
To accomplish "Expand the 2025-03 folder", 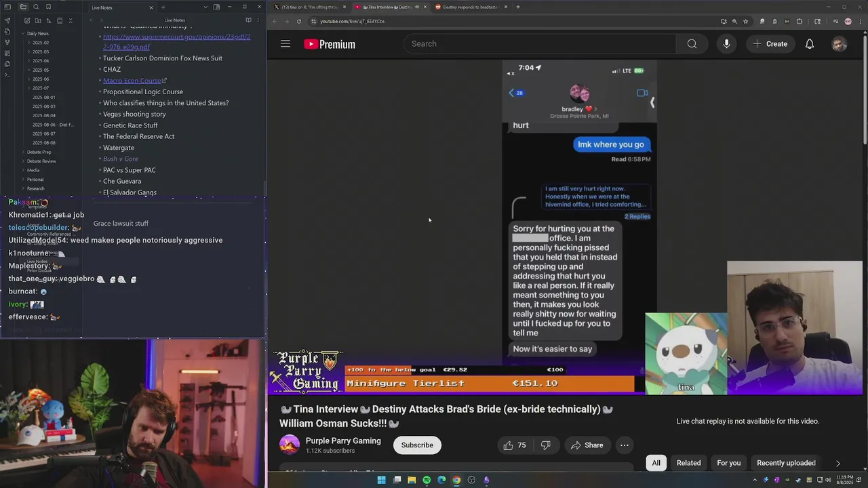I will 39,52.
